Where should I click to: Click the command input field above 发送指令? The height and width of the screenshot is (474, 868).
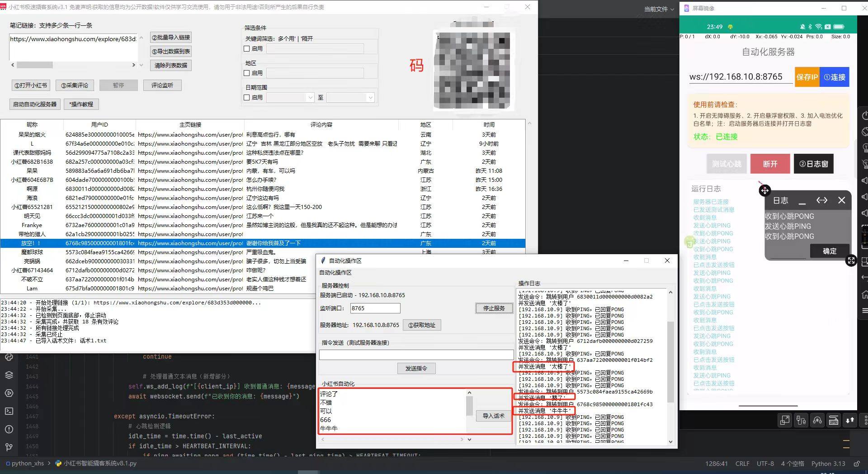416,355
